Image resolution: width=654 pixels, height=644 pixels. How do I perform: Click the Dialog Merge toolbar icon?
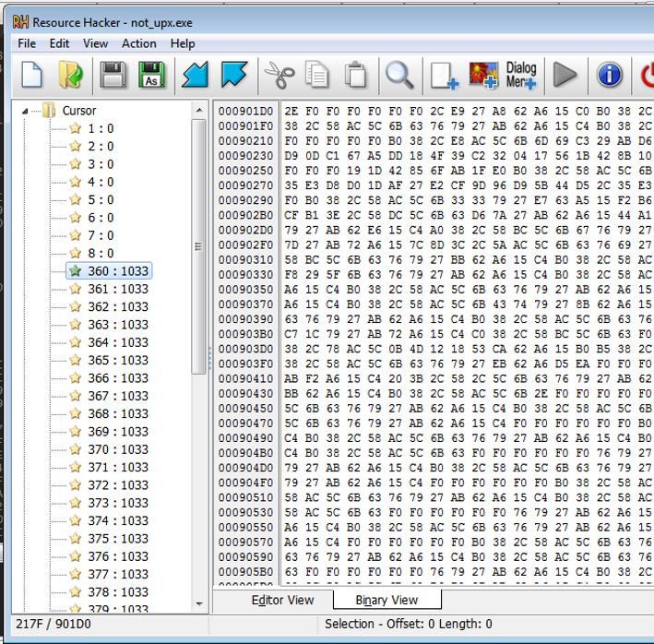521,75
